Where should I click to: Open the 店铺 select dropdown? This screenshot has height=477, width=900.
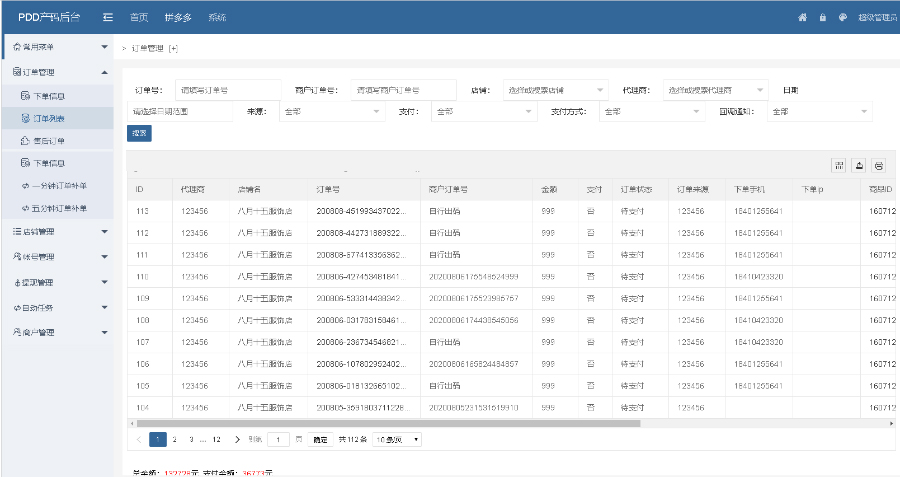tap(553, 90)
